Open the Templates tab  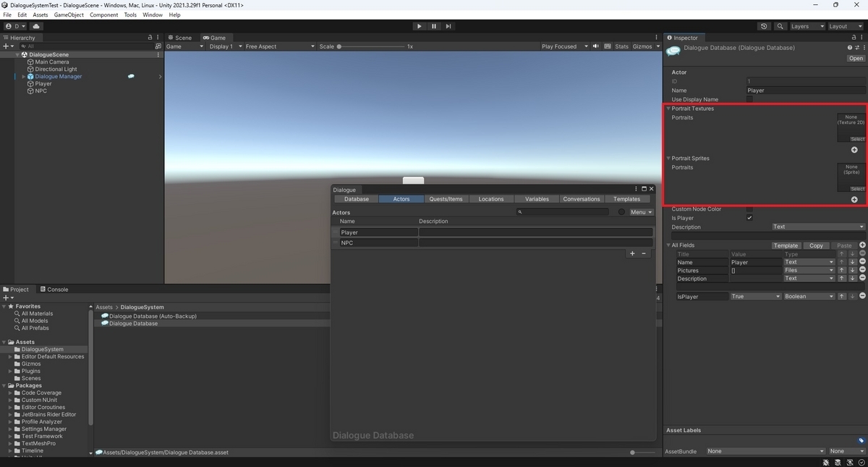(626, 199)
